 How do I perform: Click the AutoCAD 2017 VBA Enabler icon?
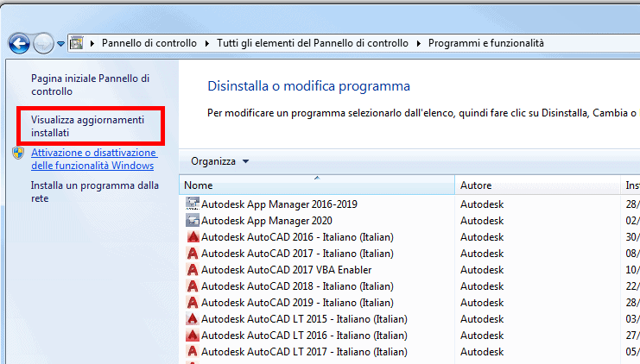click(x=193, y=270)
